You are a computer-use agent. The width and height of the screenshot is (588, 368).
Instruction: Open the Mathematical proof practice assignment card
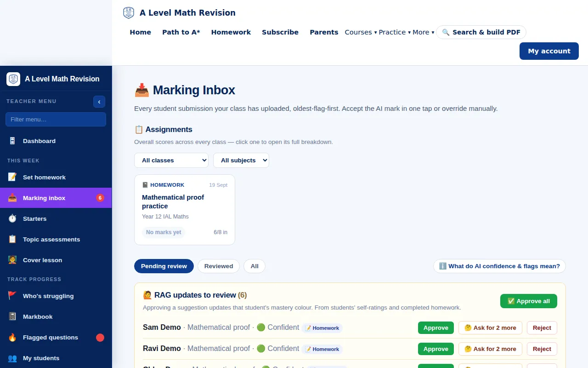[x=185, y=210]
